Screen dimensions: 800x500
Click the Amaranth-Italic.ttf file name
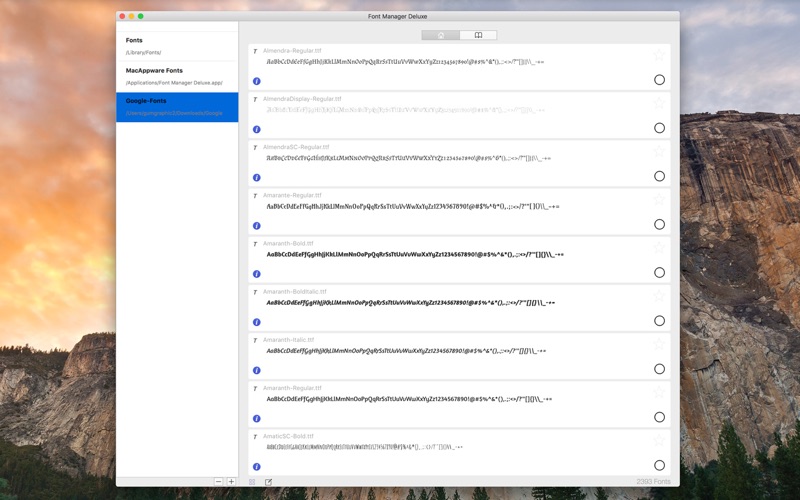point(288,340)
